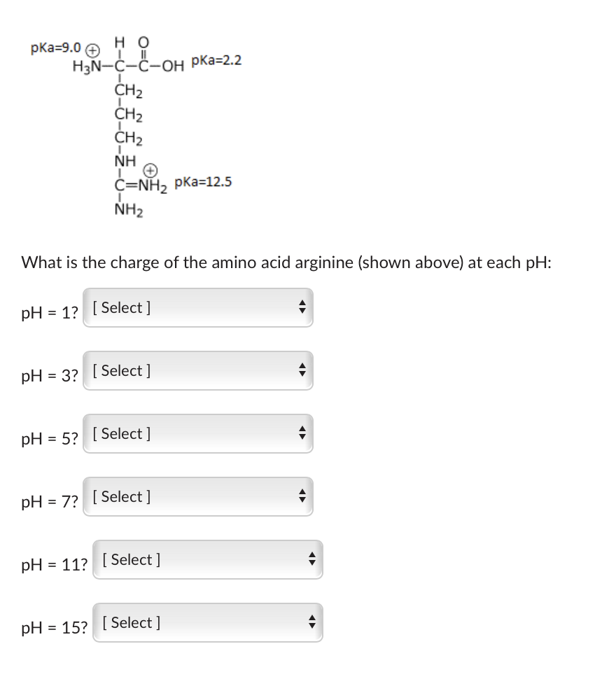Click the pKa=12.5 label on the guanidinium group
The width and height of the screenshot is (595, 700).
click(x=203, y=183)
